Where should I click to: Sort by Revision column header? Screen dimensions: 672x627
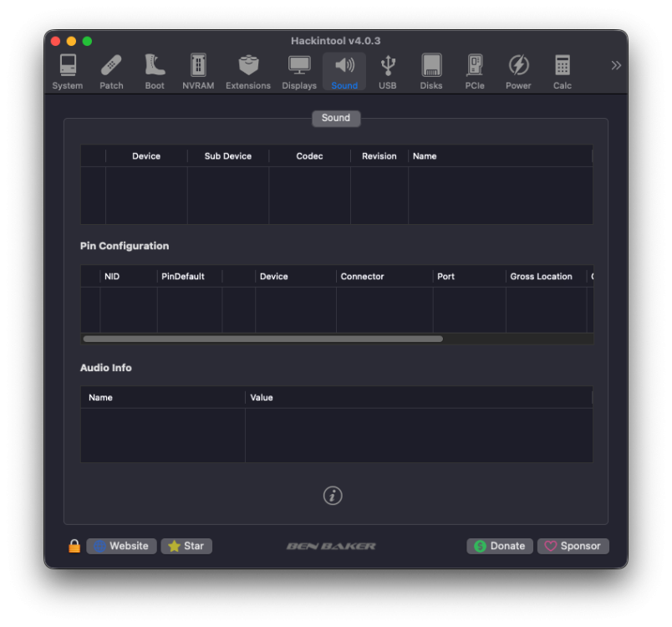[379, 156]
